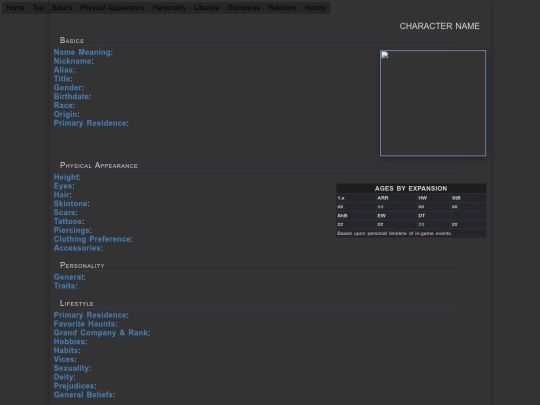Go to Relations nav item
Viewport: 540px width, 405px height.
click(282, 8)
